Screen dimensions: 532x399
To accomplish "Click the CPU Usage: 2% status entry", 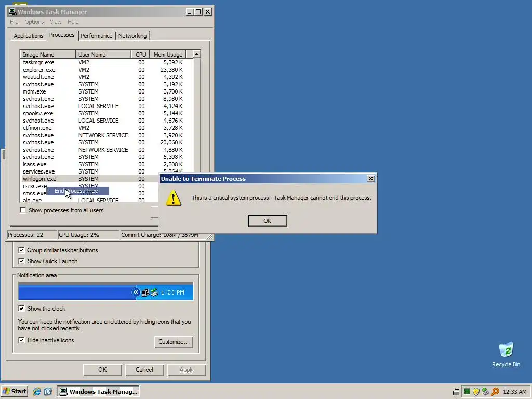I will coord(88,235).
